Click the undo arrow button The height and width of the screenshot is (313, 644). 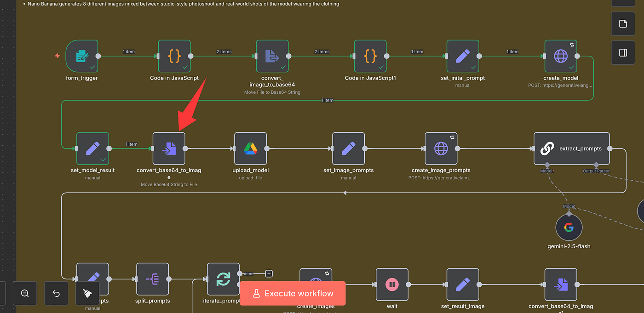point(56,293)
